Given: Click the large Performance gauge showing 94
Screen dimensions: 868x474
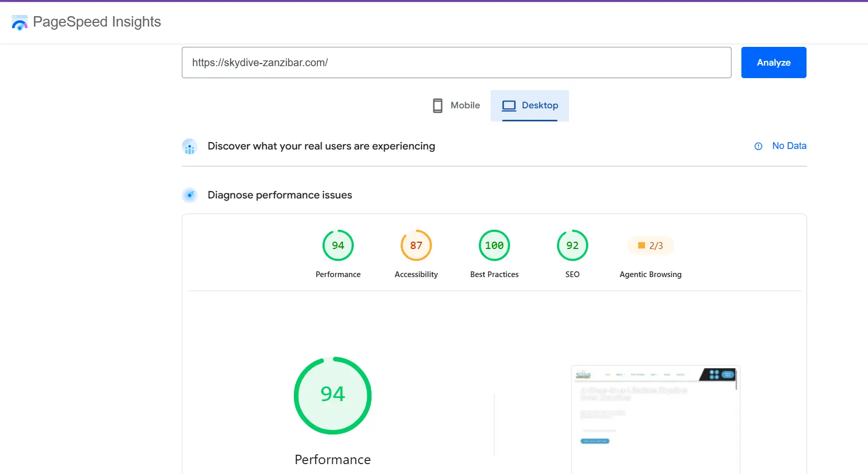Looking at the screenshot, I should (333, 395).
